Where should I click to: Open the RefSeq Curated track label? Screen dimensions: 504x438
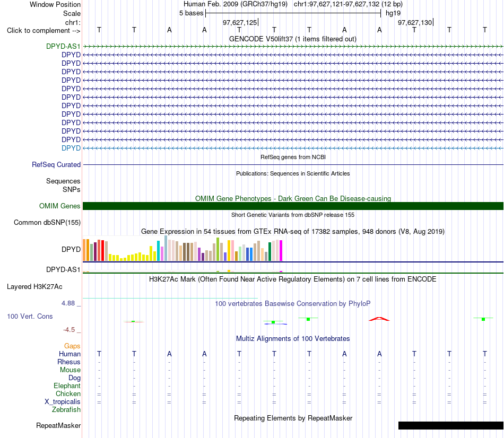click(56, 164)
